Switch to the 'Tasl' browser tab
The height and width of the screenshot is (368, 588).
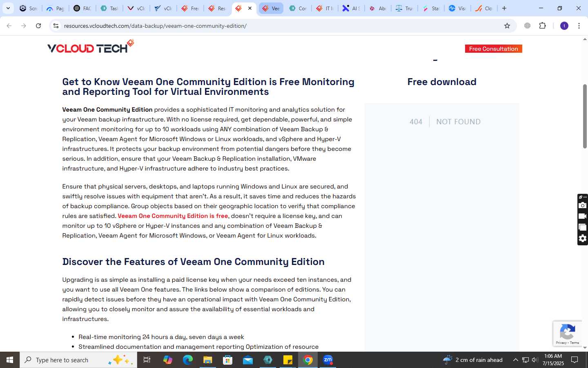pos(109,8)
